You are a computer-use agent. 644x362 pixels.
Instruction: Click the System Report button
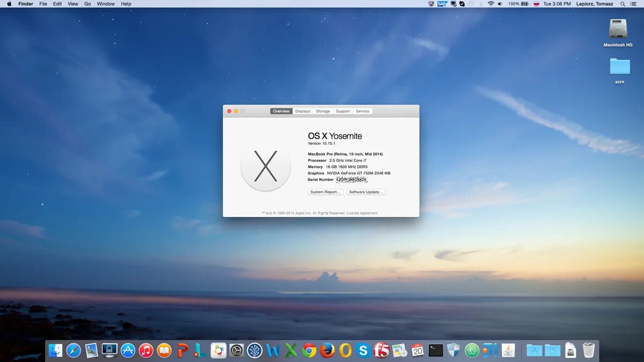(x=325, y=192)
